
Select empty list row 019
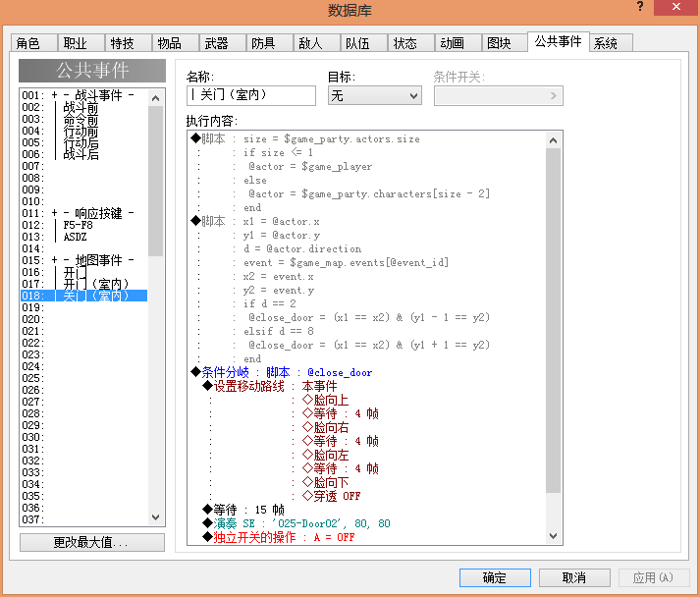click(x=83, y=307)
